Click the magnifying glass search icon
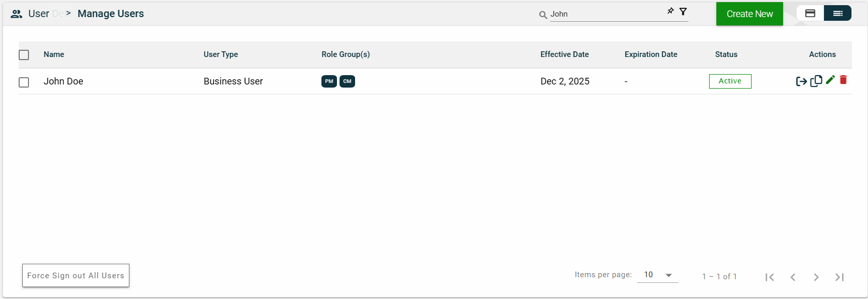Image resolution: width=868 pixels, height=299 pixels. click(543, 15)
